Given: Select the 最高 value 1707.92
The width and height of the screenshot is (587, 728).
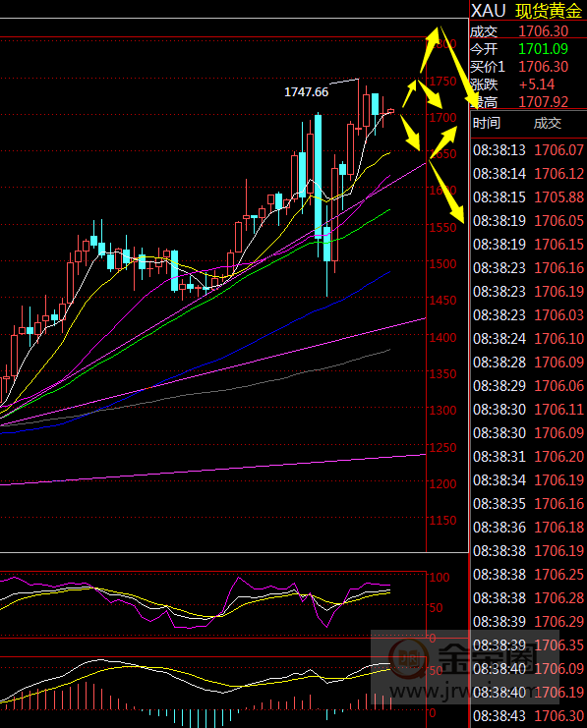Looking at the screenshot, I should click(x=543, y=101).
